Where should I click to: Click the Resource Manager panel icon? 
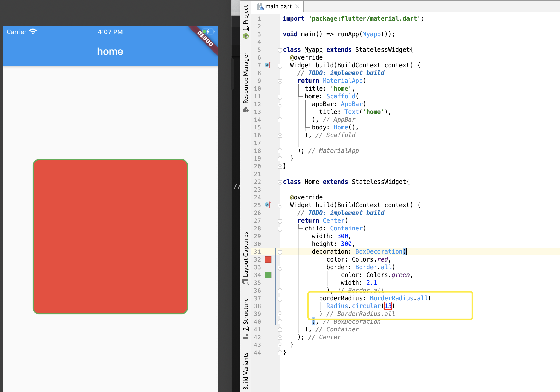point(246,110)
